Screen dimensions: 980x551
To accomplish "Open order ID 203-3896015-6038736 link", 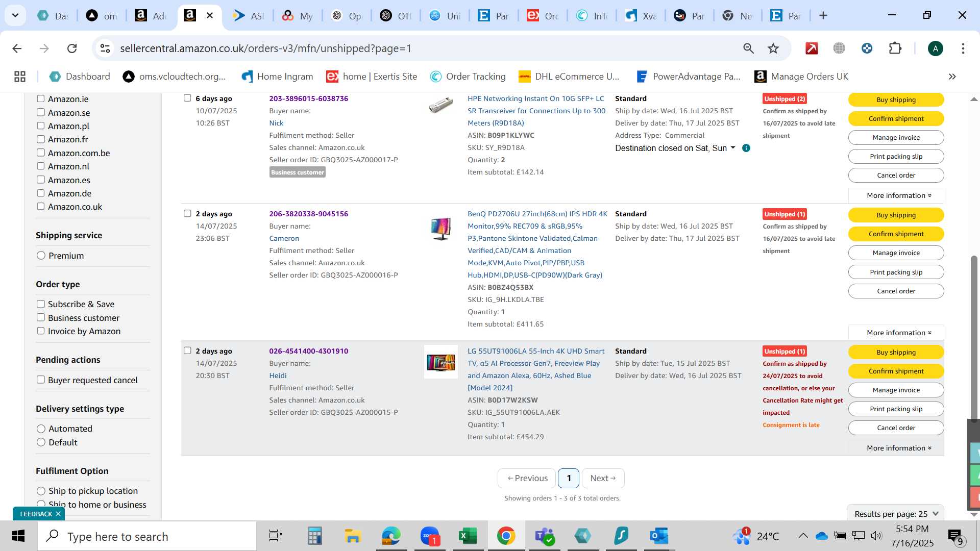I will pos(309,98).
